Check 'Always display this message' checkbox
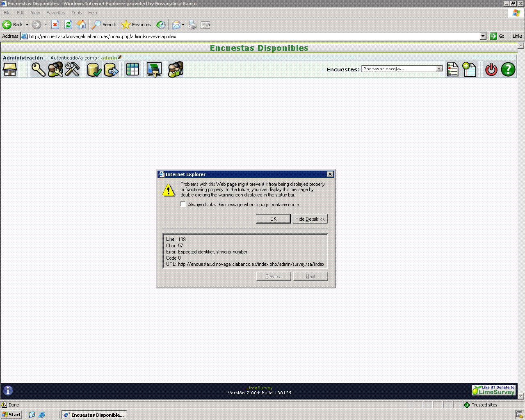 point(183,204)
